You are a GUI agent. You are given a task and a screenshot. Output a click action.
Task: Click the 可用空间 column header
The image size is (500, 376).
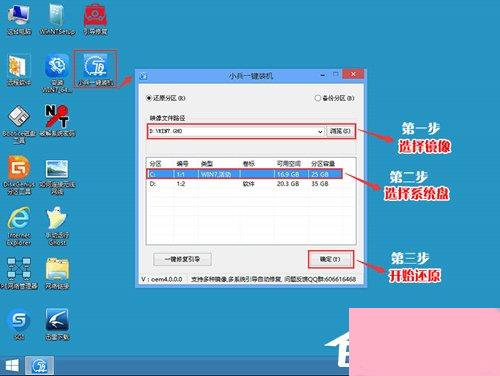pos(289,164)
